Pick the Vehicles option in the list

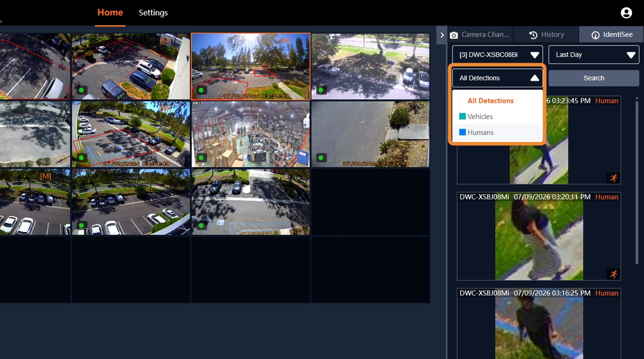point(497,117)
